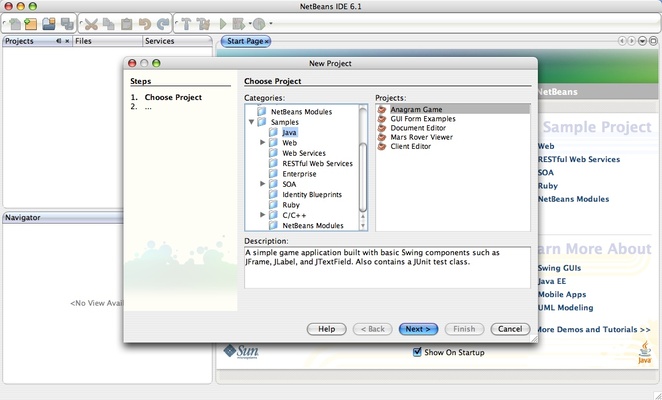Click the Finish button
The image size is (662, 400).
point(464,329)
